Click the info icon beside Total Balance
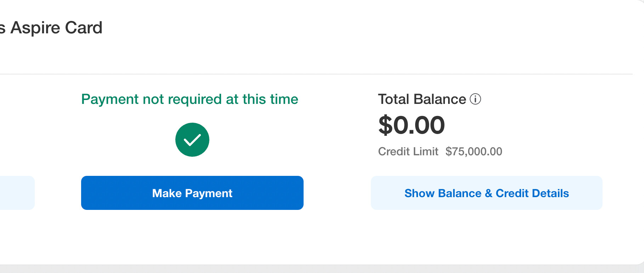644x273 pixels. tap(475, 99)
